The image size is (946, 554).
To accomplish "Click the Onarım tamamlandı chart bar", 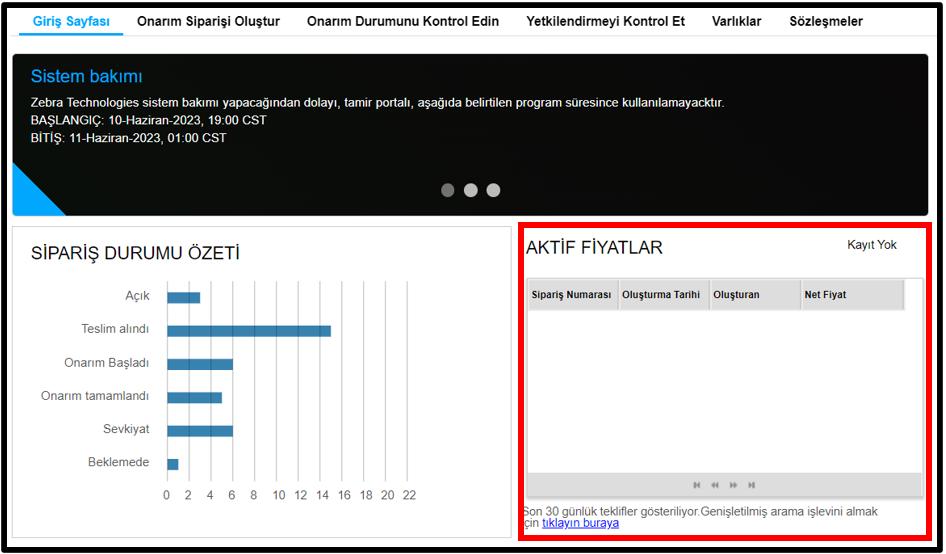I will coord(195,398).
